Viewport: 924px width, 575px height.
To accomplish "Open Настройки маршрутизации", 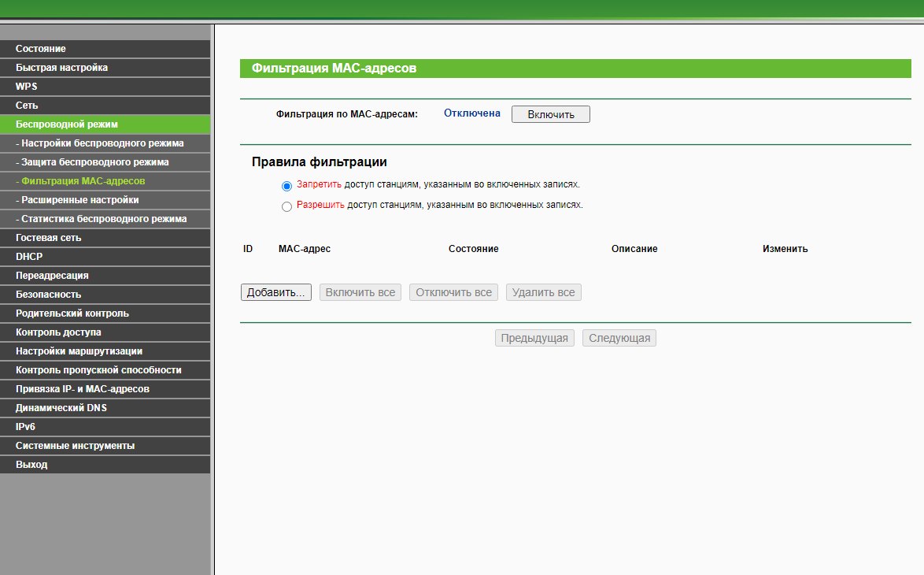I will 105,351.
